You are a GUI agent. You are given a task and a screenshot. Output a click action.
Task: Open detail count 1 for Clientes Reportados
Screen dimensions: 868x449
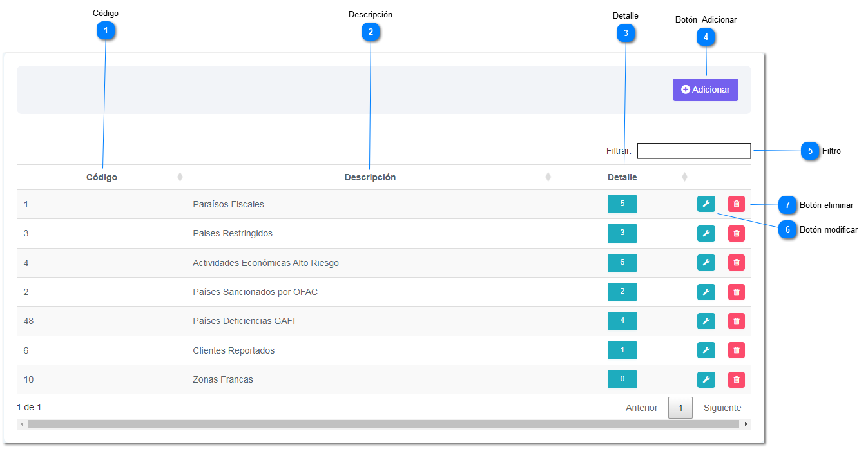622,350
